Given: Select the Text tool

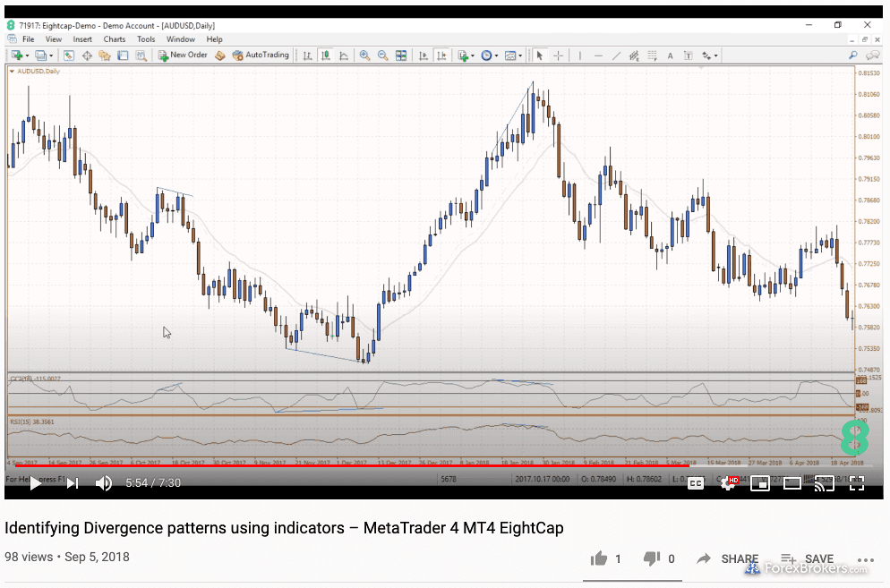Looking at the screenshot, I should click(x=671, y=55).
